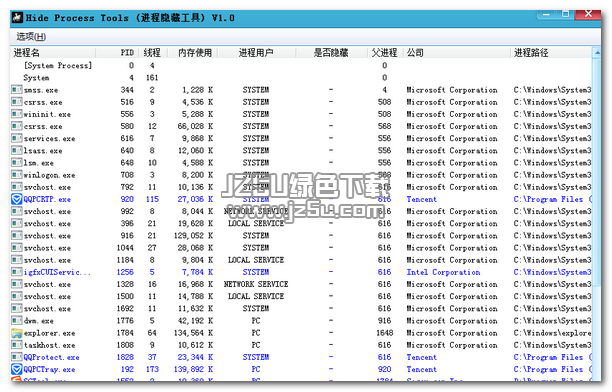Click the QQPCTray.exe shield icon

17,369
